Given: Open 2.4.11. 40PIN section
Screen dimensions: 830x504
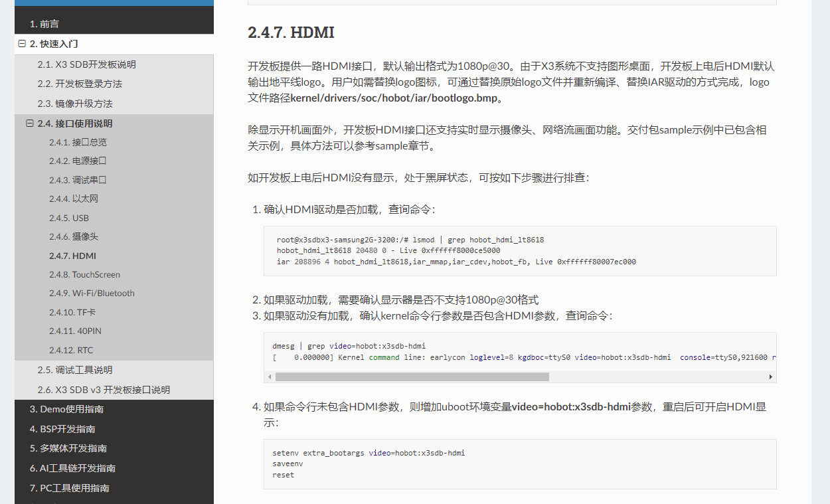Looking at the screenshot, I should pyautogui.click(x=75, y=331).
